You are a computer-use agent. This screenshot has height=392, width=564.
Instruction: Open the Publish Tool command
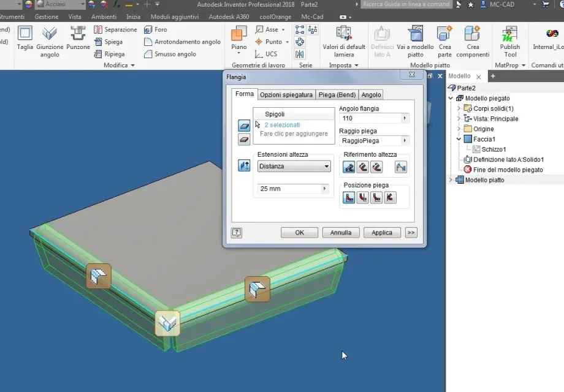click(509, 41)
